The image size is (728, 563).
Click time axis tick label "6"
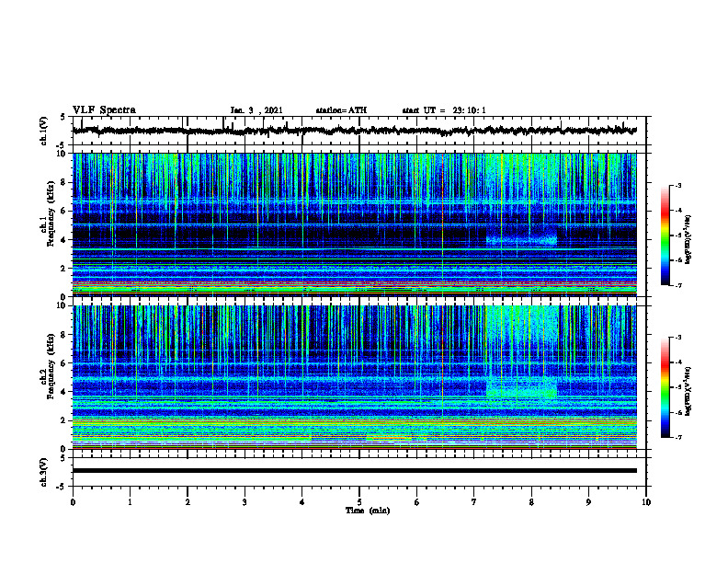click(417, 502)
